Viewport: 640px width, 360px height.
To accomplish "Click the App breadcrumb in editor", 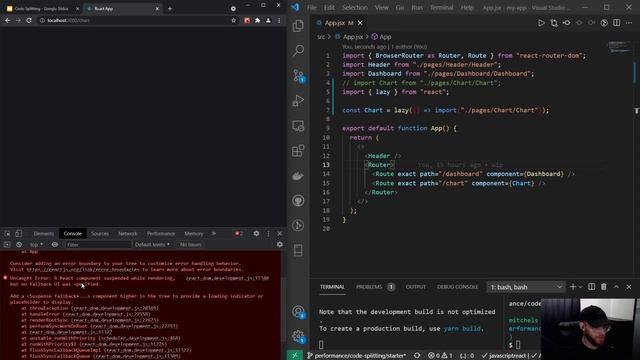I will (381, 37).
